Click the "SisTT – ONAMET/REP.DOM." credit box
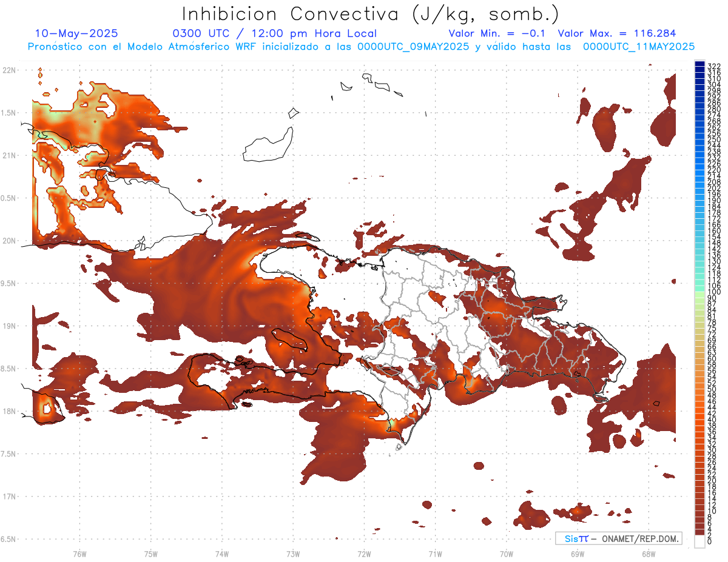This screenshot has width=728, height=562. pyautogui.click(x=618, y=538)
